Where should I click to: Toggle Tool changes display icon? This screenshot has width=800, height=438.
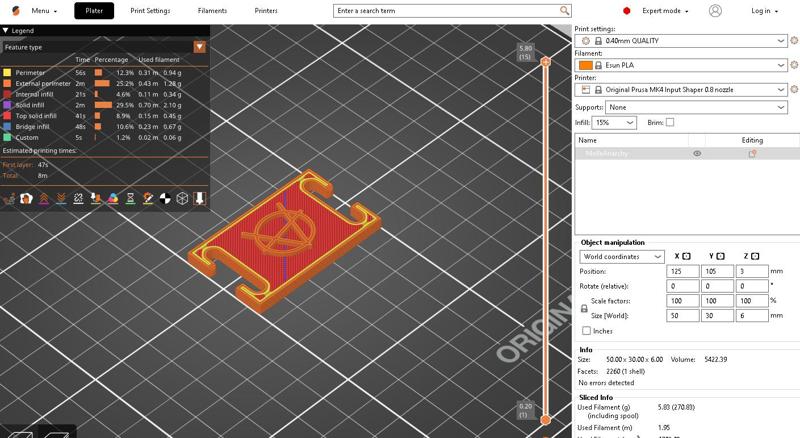coord(96,199)
